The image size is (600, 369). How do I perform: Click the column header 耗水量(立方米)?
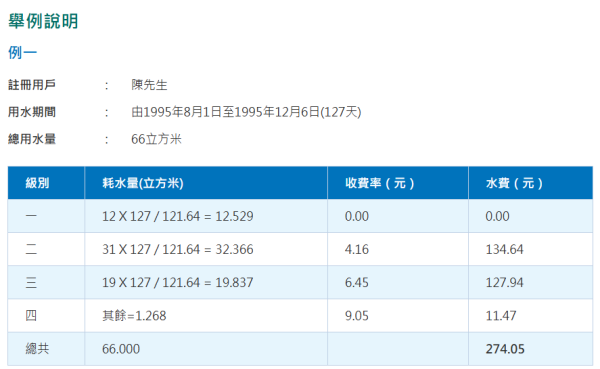coord(143,183)
